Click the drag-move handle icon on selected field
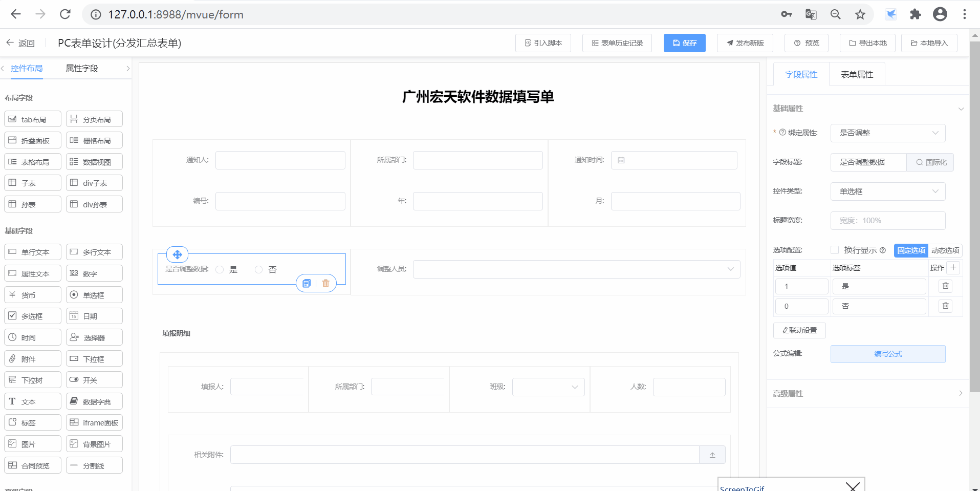 click(x=177, y=254)
